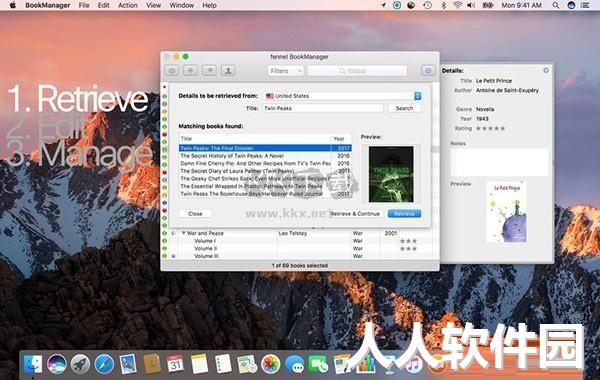
Task: Click the clock showing Mon 9:41 AM
Action: (x=521, y=5)
